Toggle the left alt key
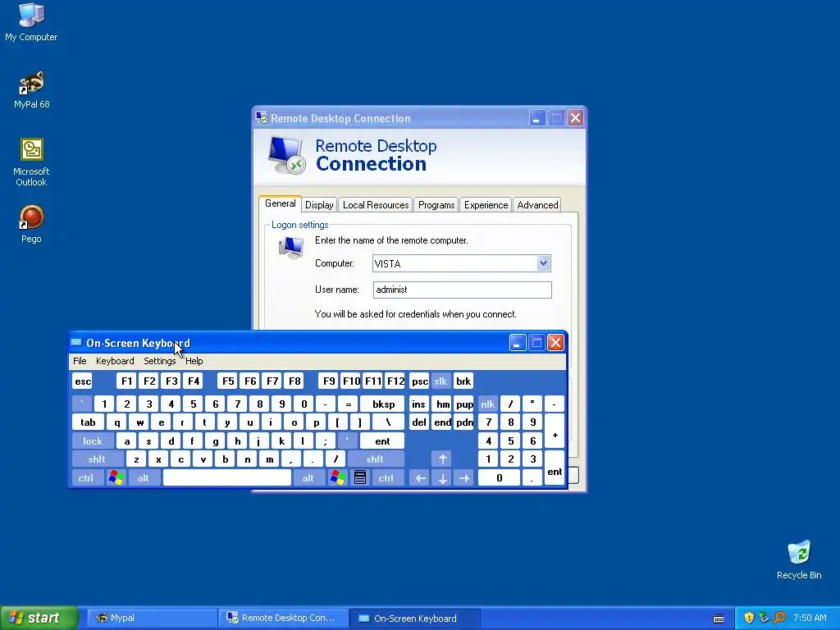Image resolution: width=840 pixels, height=630 pixels. tap(143, 478)
